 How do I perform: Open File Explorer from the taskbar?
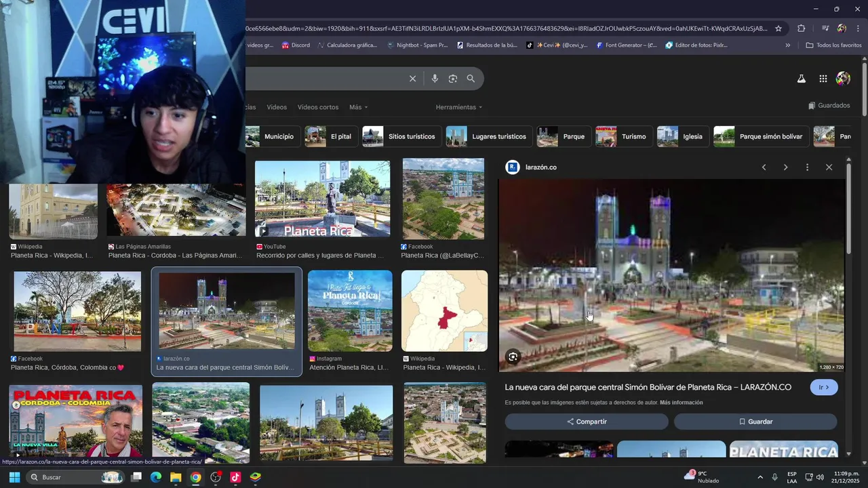coord(176,477)
